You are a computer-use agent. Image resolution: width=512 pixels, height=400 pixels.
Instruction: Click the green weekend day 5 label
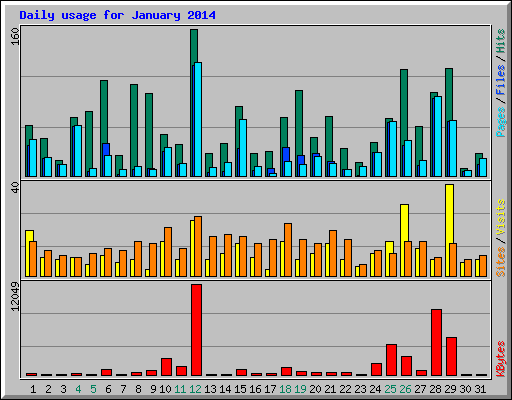coord(94,389)
